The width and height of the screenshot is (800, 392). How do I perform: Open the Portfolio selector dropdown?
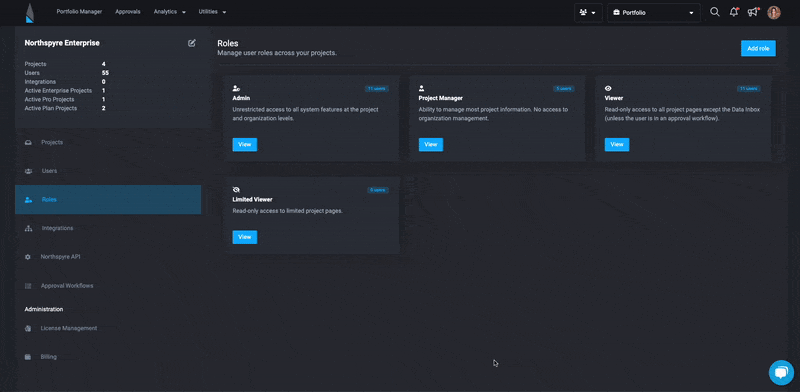point(654,13)
